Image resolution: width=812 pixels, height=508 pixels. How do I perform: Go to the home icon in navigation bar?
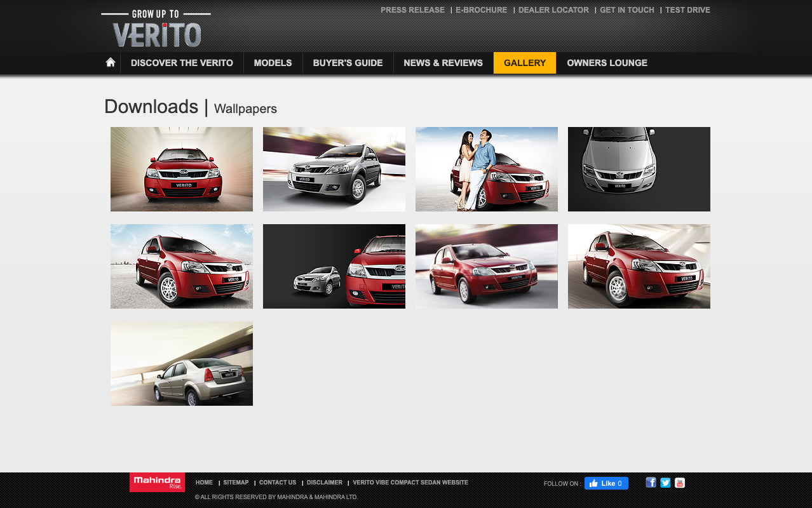click(x=111, y=62)
